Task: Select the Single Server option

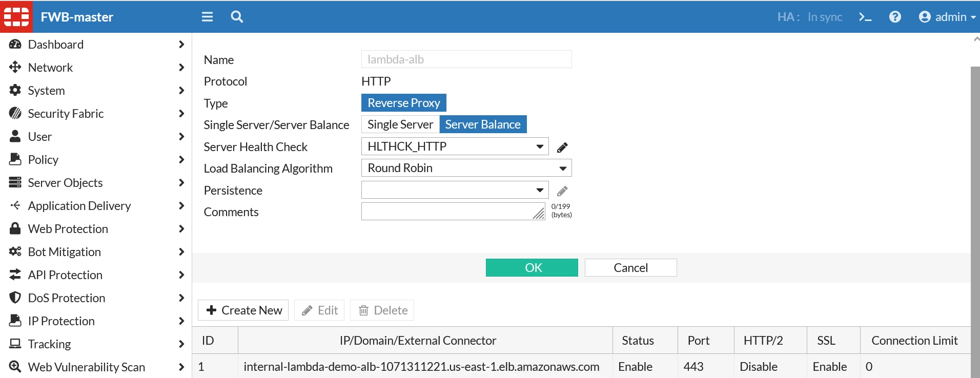Action: click(400, 124)
